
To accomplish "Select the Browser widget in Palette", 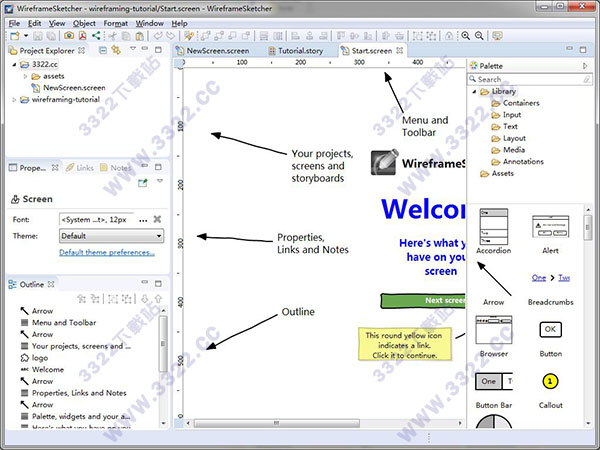I will tap(494, 336).
